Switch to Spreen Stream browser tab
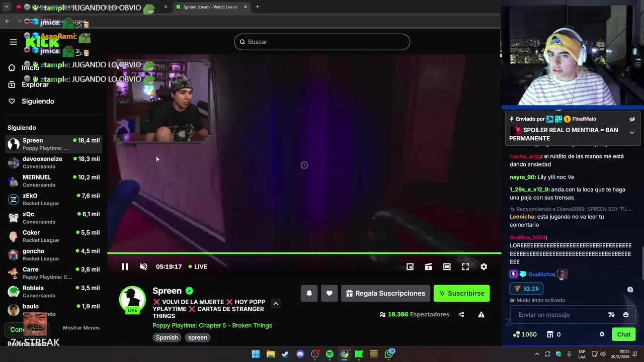This screenshot has width=644, height=362. [211, 7]
